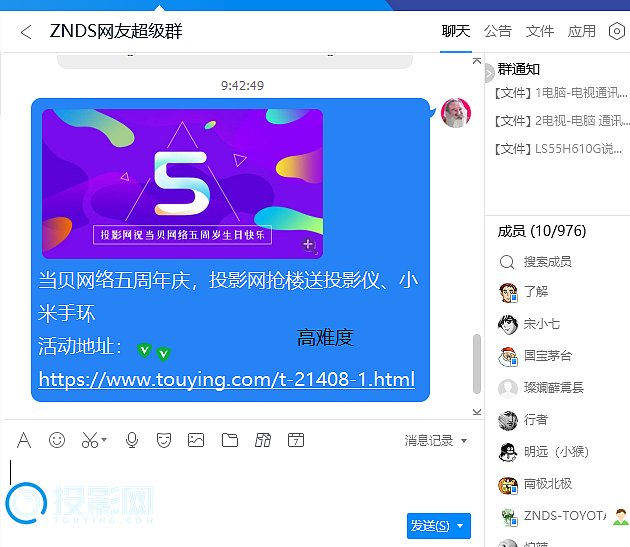The width and height of the screenshot is (630, 547).
Task: Collapse the right side panel arrow
Action: 489,74
